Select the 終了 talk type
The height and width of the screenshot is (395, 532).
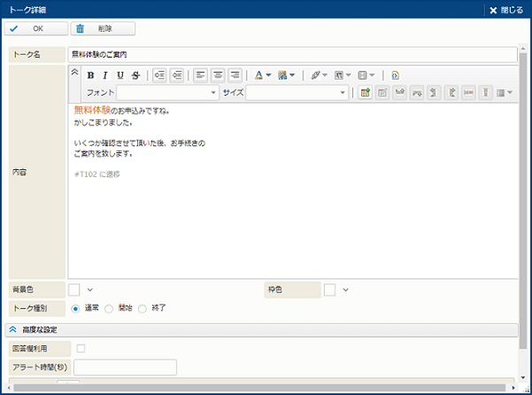143,308
